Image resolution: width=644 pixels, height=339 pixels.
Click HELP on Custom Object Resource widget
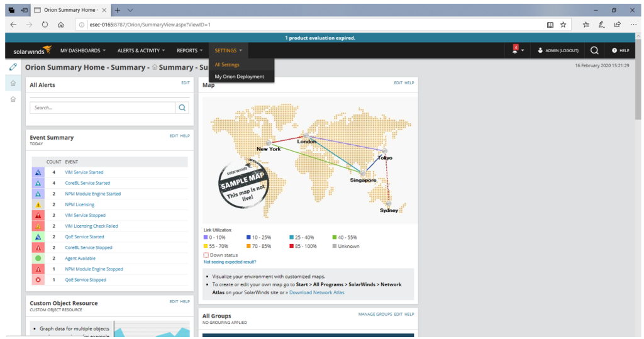click(185, 301)
